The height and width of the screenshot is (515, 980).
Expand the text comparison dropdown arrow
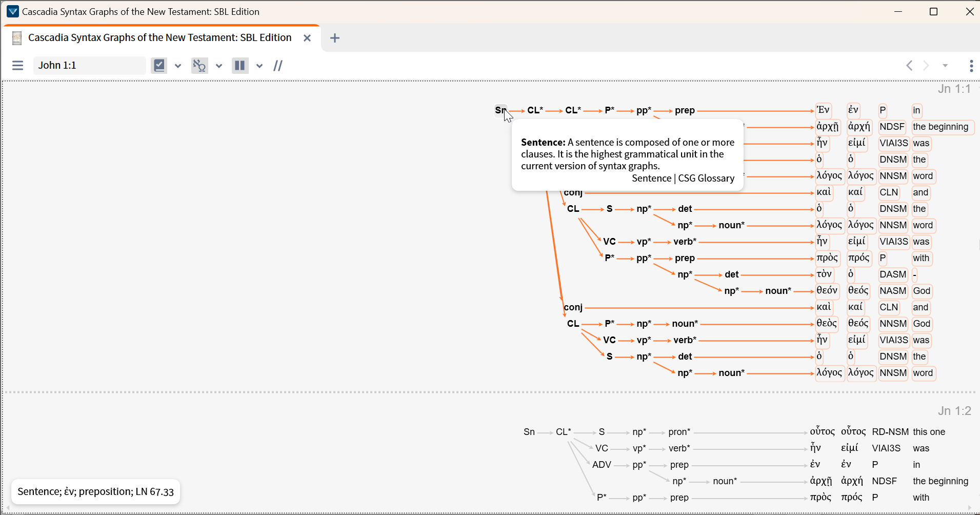coord(219,66)
